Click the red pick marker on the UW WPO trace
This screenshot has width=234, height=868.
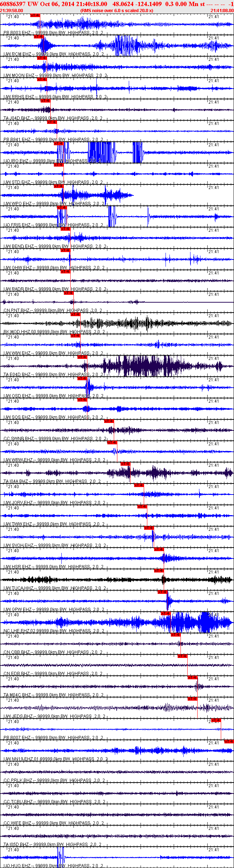pyautogui.click(x=58, y=186)
